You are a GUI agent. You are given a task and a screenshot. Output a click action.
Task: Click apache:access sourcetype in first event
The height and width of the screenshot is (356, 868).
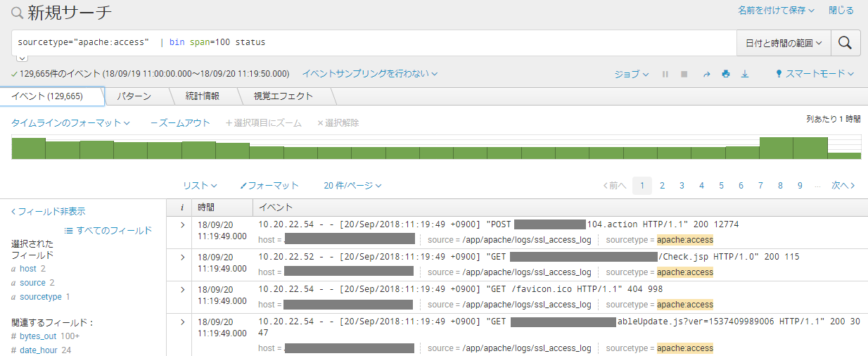tap(685, 240)
